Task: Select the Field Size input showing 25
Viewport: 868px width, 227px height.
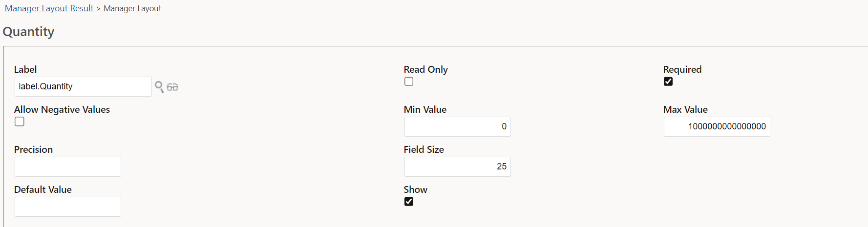Action: (x=457, y=166)
